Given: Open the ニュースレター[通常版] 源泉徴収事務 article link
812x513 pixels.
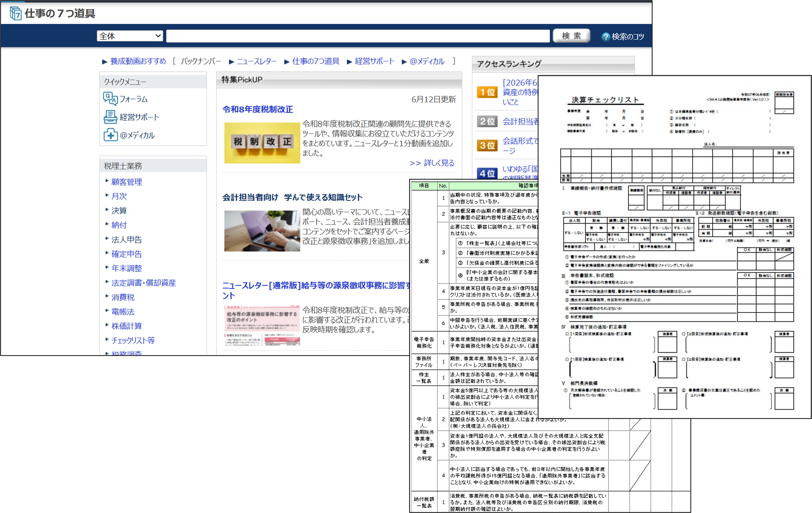Looking at the screenshot, I should tap(316, 290).
